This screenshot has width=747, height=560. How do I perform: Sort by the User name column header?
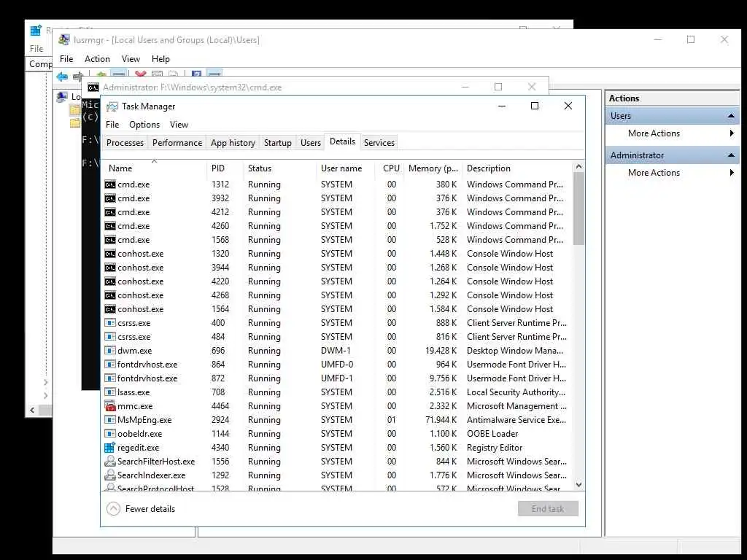click(346, 168)
